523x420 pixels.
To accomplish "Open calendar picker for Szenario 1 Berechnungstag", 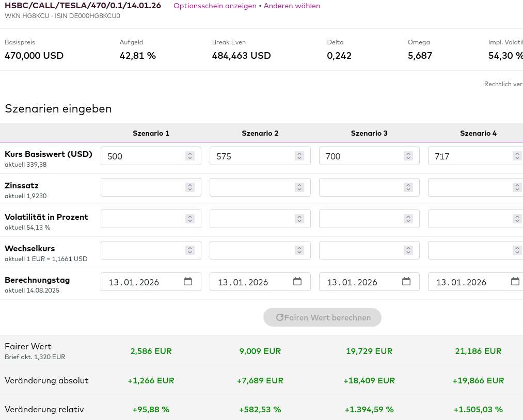I will coord(188,282).
